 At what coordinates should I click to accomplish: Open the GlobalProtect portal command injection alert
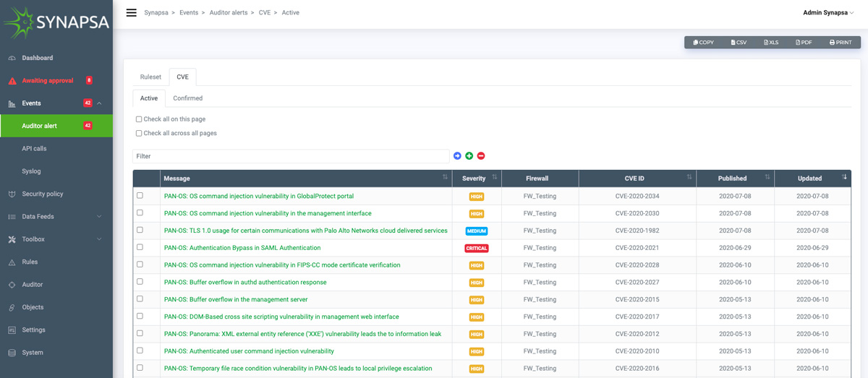pyautogui.click(x=259, y=196)
